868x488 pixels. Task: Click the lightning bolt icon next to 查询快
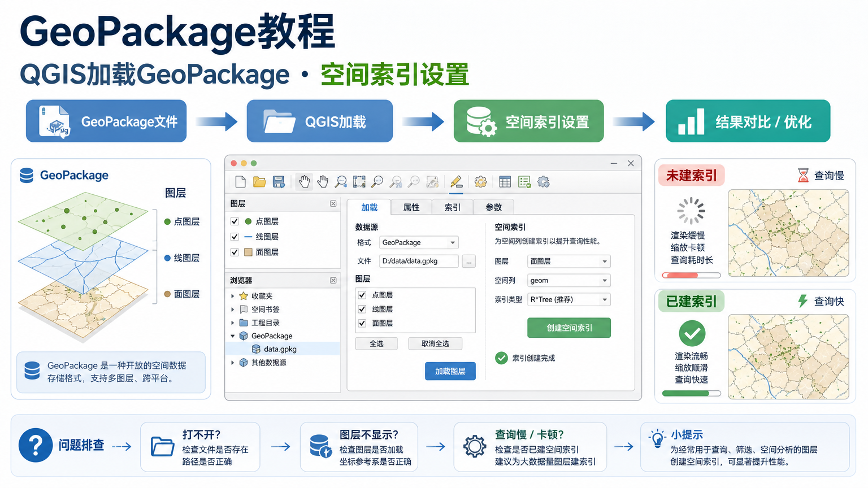802,301
